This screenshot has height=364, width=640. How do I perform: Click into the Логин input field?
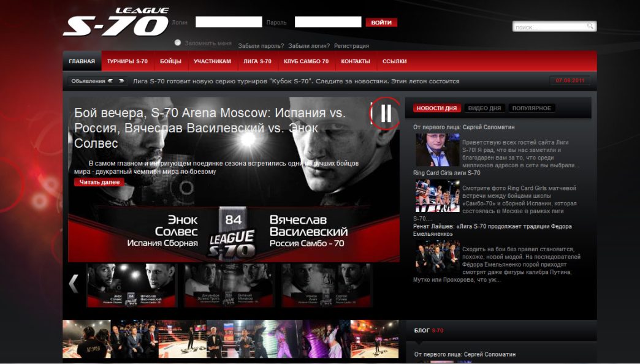pyautogui.click(x=229, y=22)
